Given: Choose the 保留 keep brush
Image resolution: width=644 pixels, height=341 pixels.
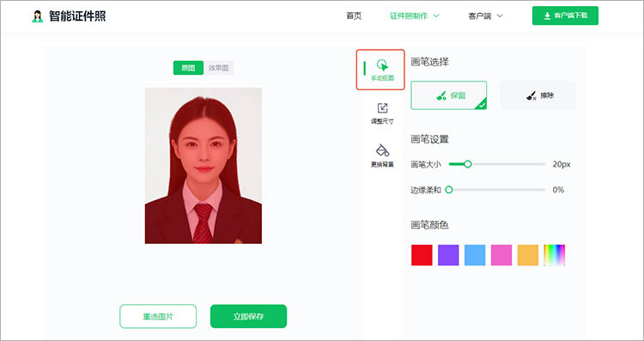Looking at the screenshot, I should click(449, 95).
